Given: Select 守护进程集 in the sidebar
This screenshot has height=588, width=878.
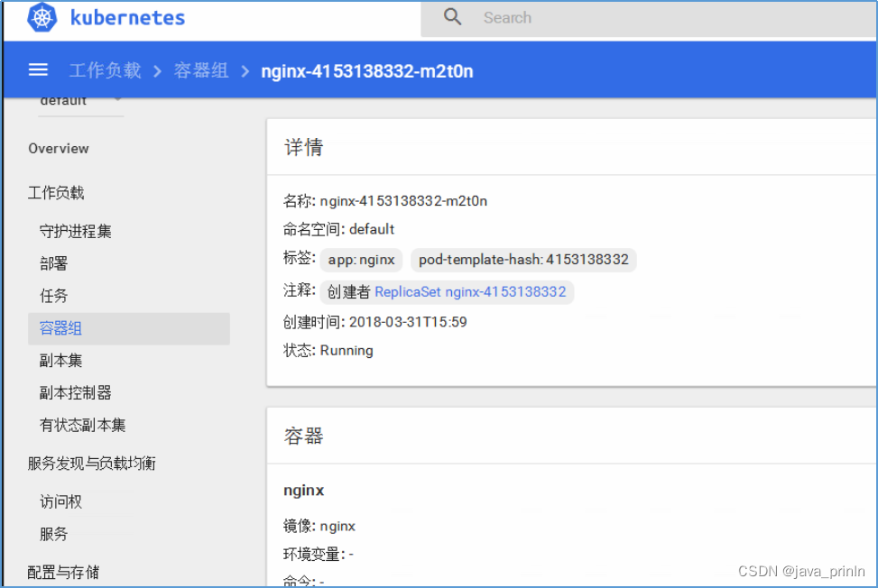Looking at the screenshot, I should point(76,231).
